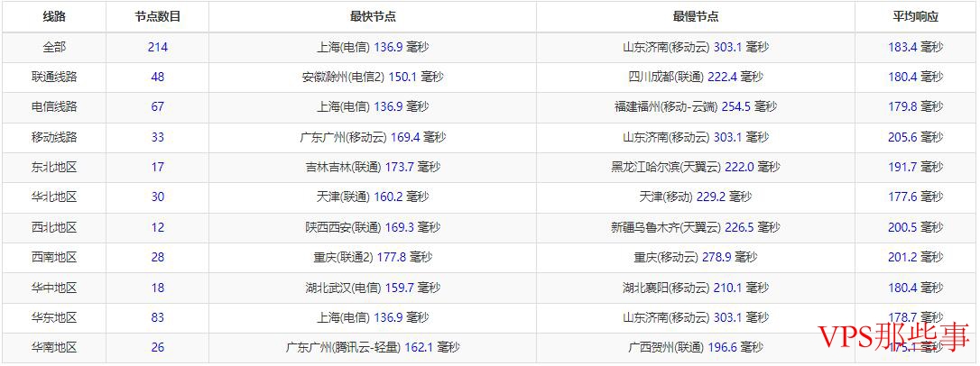980x366 pixels.
Task: Select the 华南地区 row label
Action: (54, 347)
